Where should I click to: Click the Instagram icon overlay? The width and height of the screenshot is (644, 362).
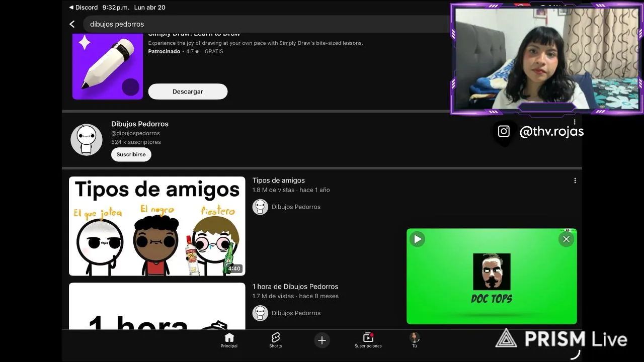pos(504,131)
